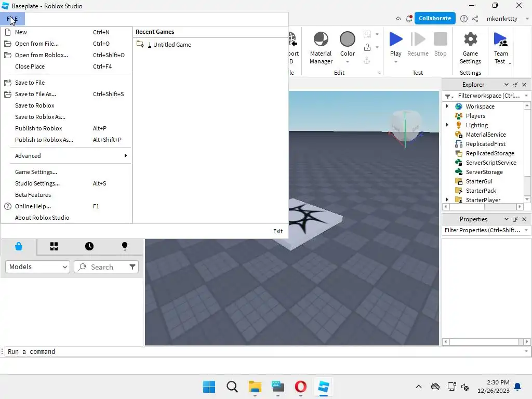Close the Properties panel

click(x=524, y=219)
